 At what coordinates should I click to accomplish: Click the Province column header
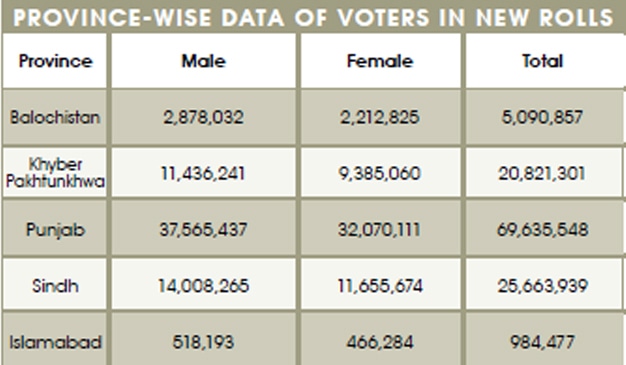tap(55, 61)
